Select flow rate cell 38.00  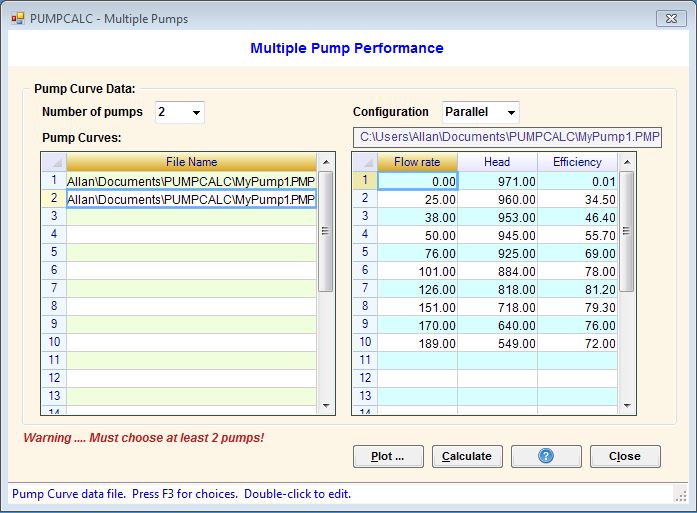click(x=417, y=217)
